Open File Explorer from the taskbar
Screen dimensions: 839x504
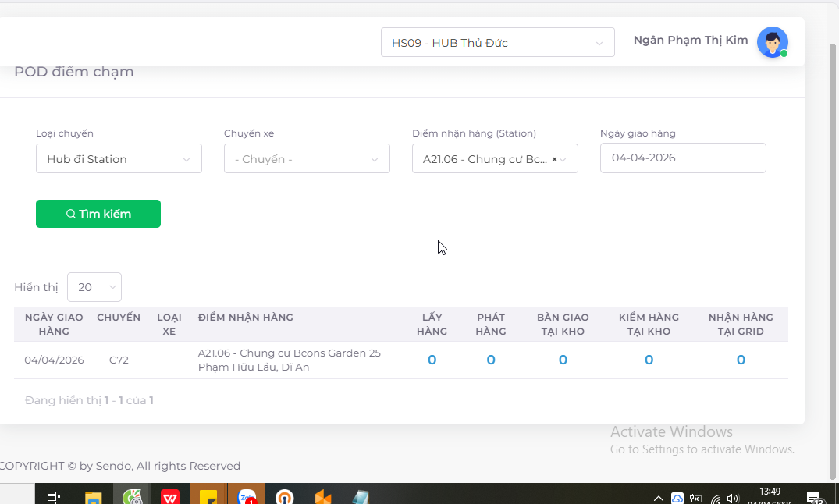tap(93, 498)
